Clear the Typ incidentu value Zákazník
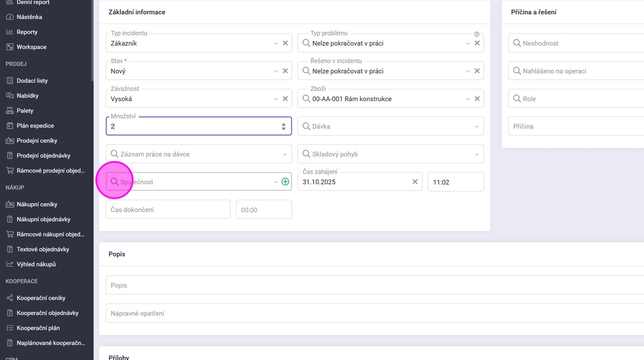Screen dimensions: 644x360 click(285, 43)
